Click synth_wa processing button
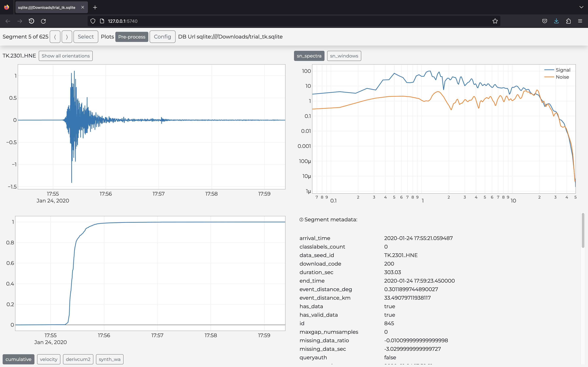The image size is (588, 367). click(x=110, y=359)
